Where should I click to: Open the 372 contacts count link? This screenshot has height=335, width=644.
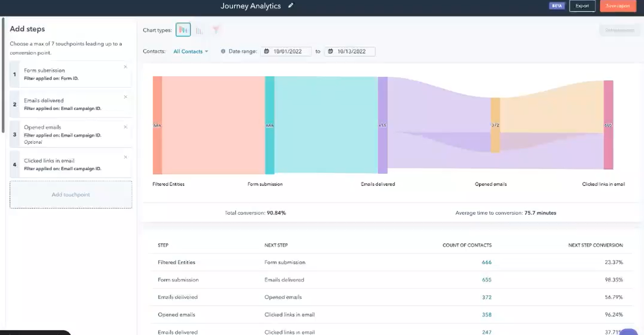[486, 297]
